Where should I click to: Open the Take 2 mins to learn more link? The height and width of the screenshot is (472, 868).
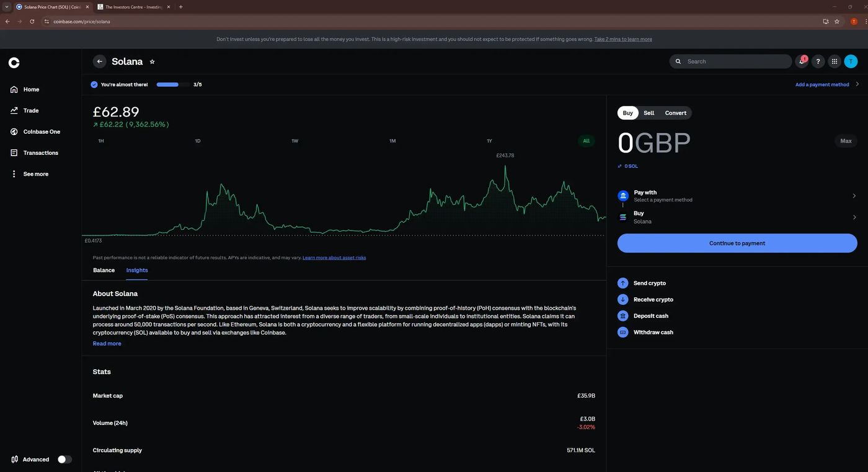point(623,39)
